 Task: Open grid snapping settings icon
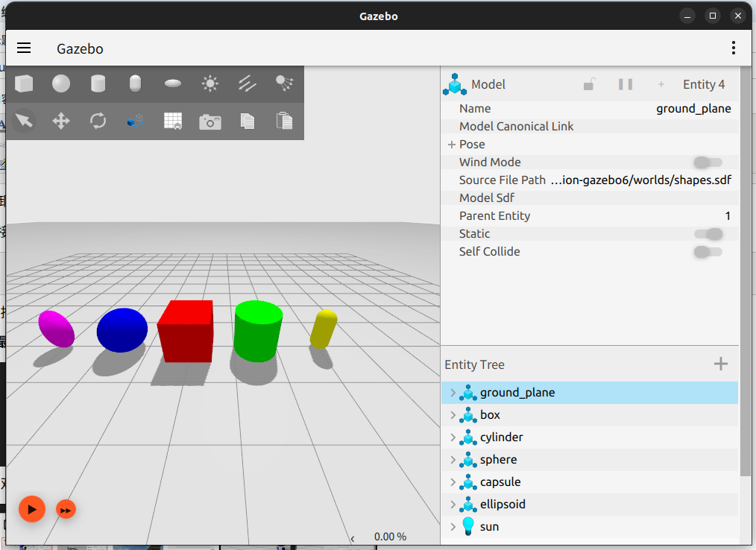click(173, 121)
